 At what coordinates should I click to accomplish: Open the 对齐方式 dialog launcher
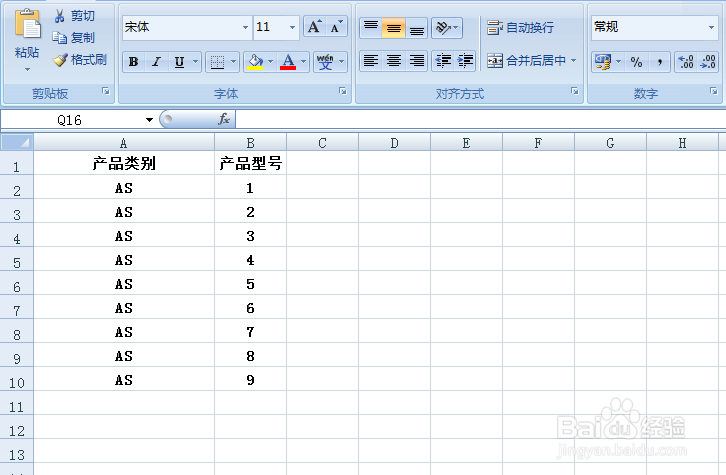click(575, 91)
